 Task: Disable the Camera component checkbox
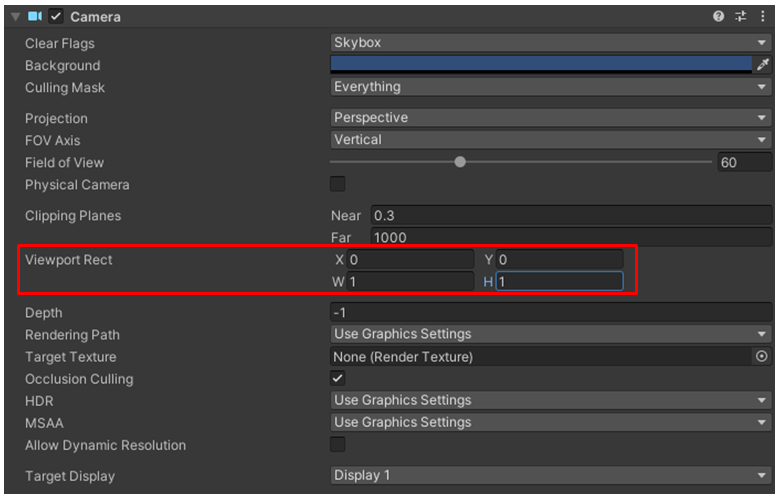coord(56,16)
